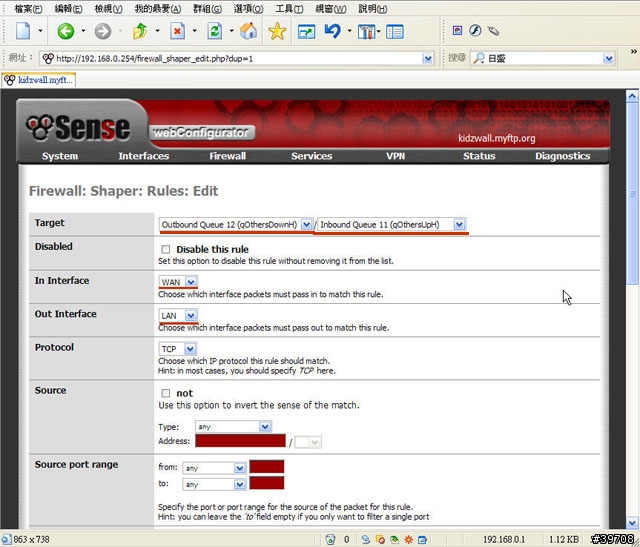Click the green up-level arrow icon
This screenshot has width=640, height=547.
point(140,31)
